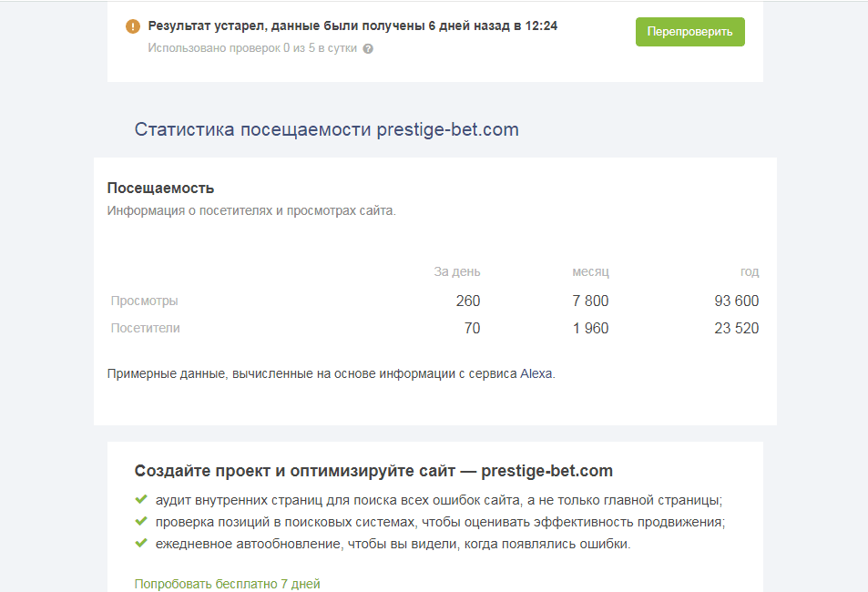This screenshot has width=868, height=592.
Task: Click the год column header
Action: coord(749,271)
